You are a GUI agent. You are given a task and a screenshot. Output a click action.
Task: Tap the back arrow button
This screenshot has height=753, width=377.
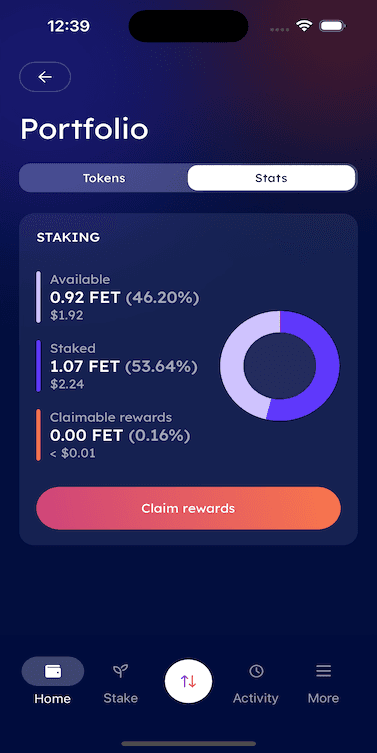point(45,77)
